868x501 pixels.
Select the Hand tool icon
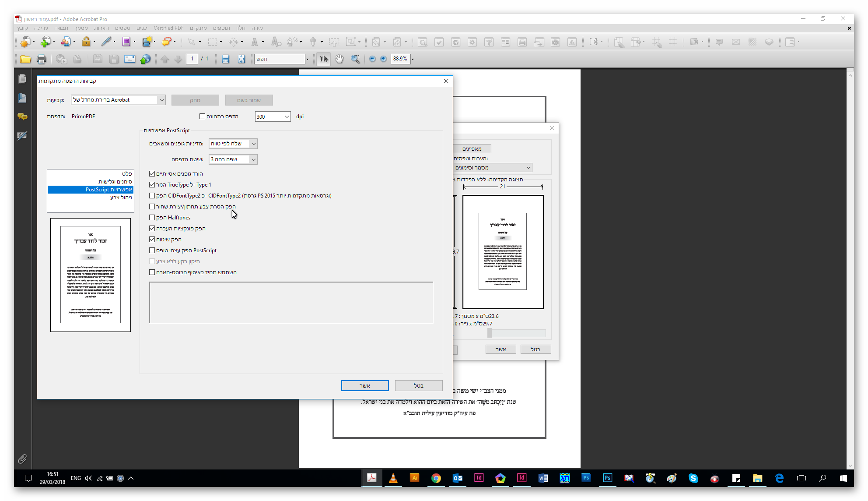point(339,59)
